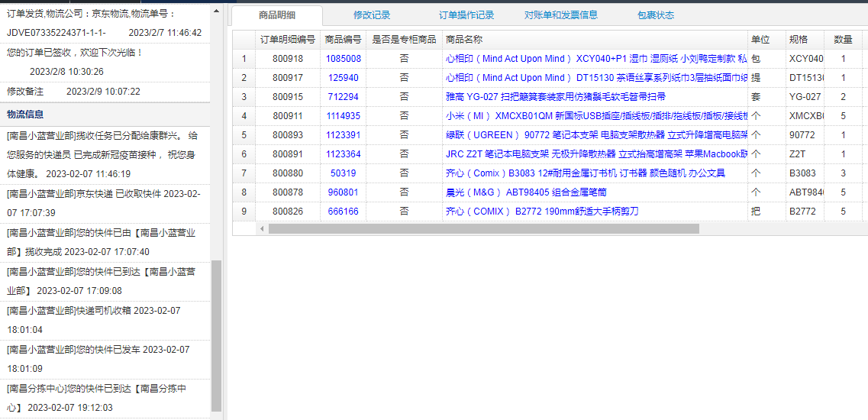Click the table horizontal scrollbar thumb
This screenshot has height=420, width=868.
point(484,229)
